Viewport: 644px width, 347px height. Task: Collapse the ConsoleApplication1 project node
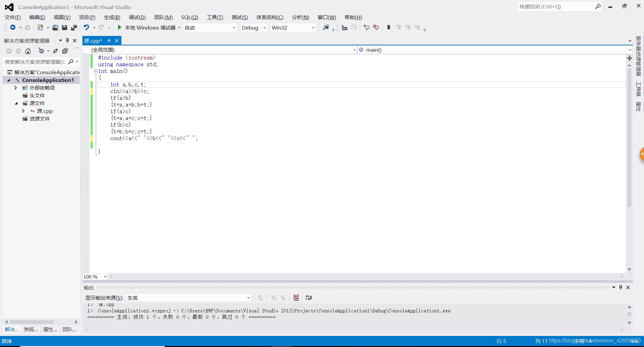coord(9,80)
